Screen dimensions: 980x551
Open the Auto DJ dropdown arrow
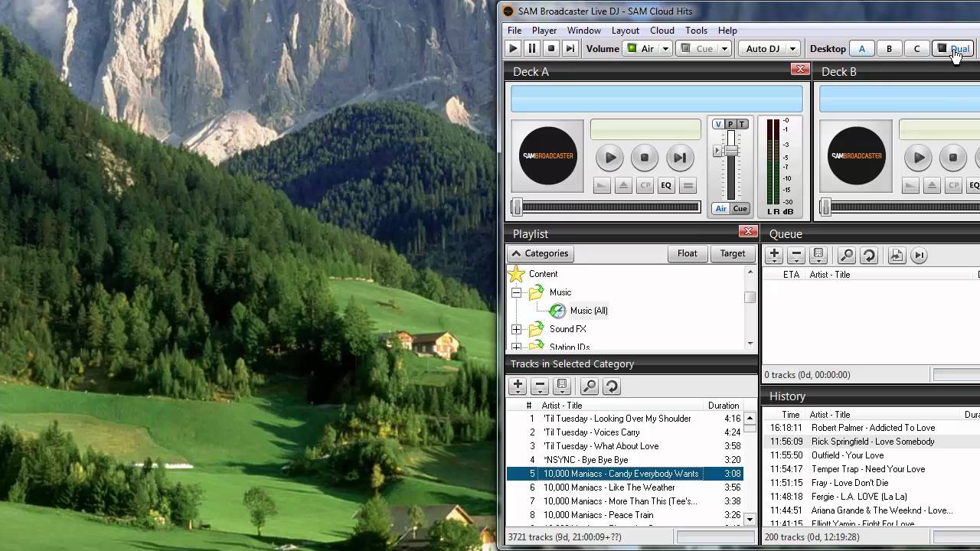click(x=792, y=48)
